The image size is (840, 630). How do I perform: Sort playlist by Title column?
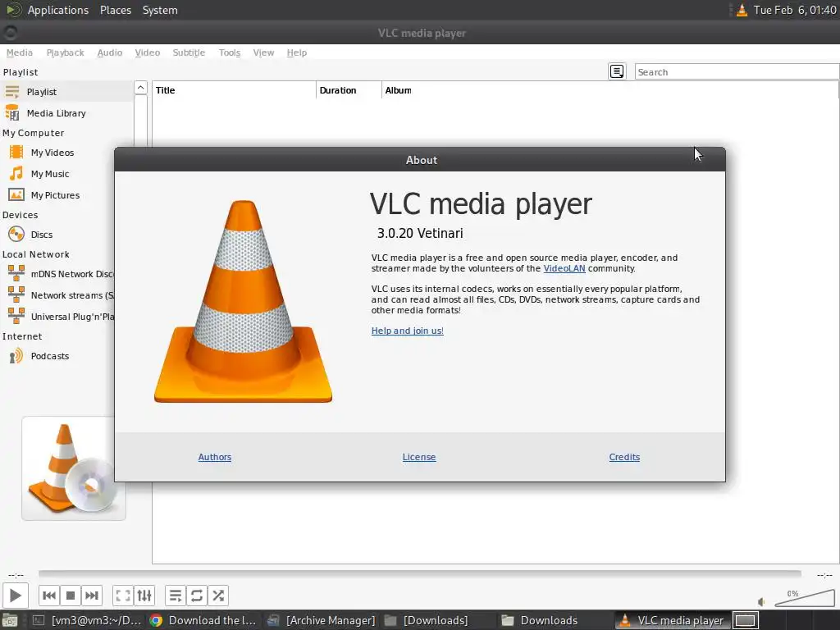click(x=234, y=90)
